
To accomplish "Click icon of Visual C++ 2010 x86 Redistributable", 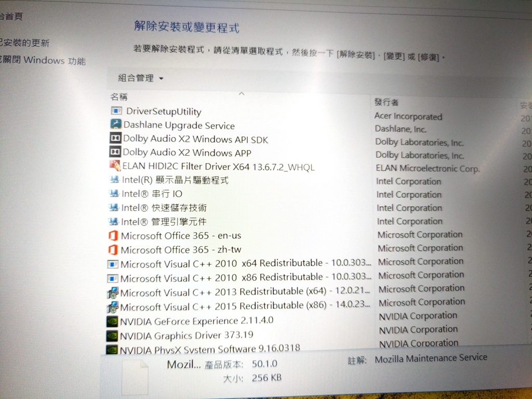I will (x=112, y=278).
